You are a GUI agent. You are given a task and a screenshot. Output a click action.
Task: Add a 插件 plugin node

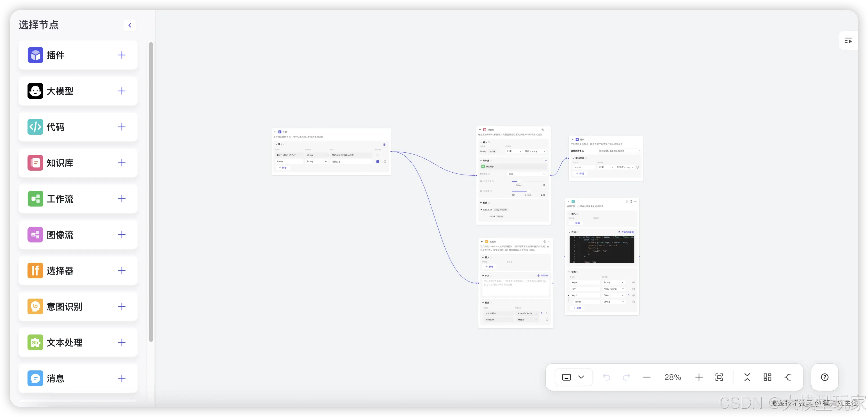tap(122, 55)
